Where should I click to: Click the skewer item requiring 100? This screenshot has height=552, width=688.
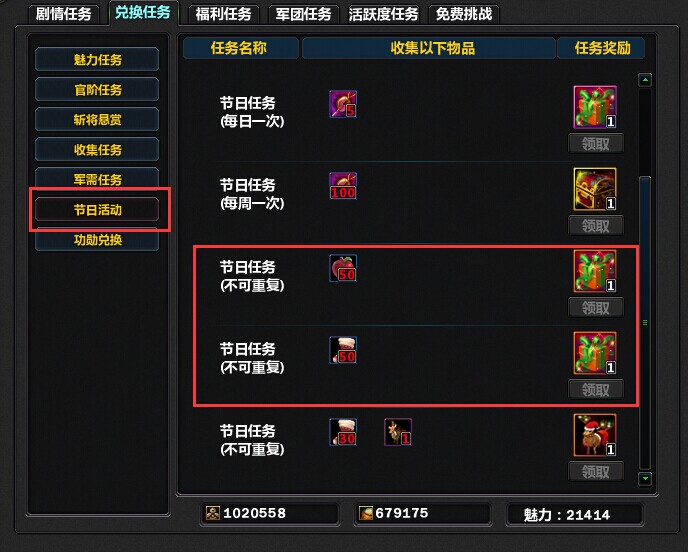click(x=343, y=186)
